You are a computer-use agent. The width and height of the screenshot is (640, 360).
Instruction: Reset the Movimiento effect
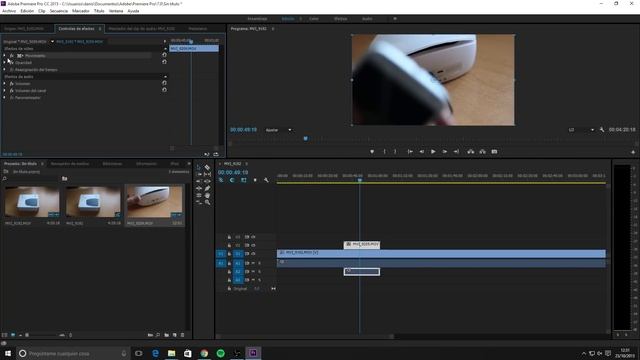click(x=164, y=55)
